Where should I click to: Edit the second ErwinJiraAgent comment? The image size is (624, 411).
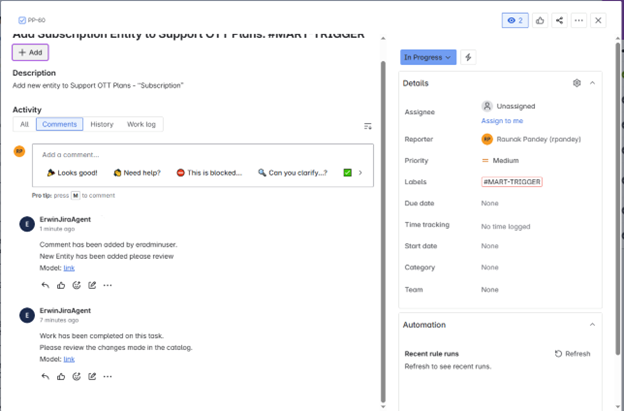point(92,377)
